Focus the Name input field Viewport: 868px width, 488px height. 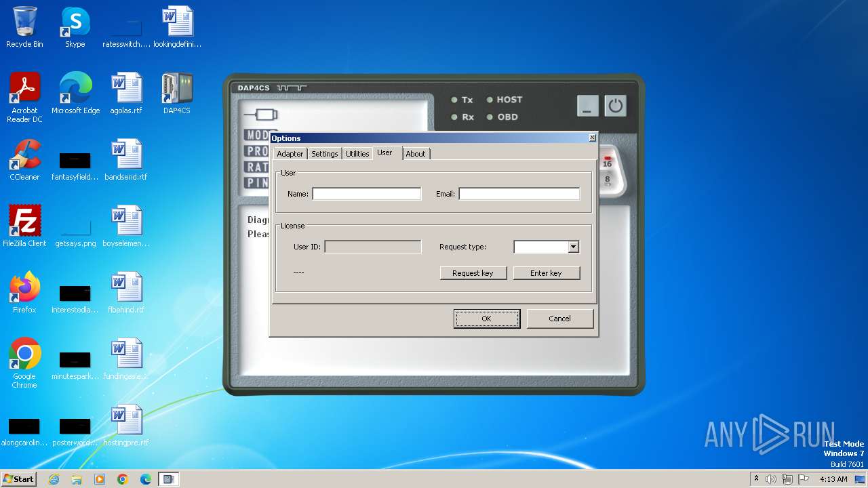(367, 194)
